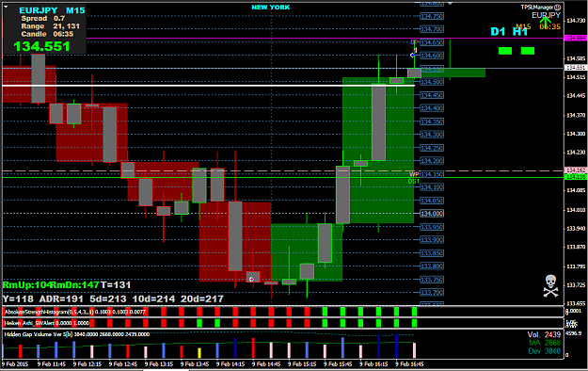Click the Y=118 readout
Viewport: 588px width, 371px height.
(x=18, y=298)
